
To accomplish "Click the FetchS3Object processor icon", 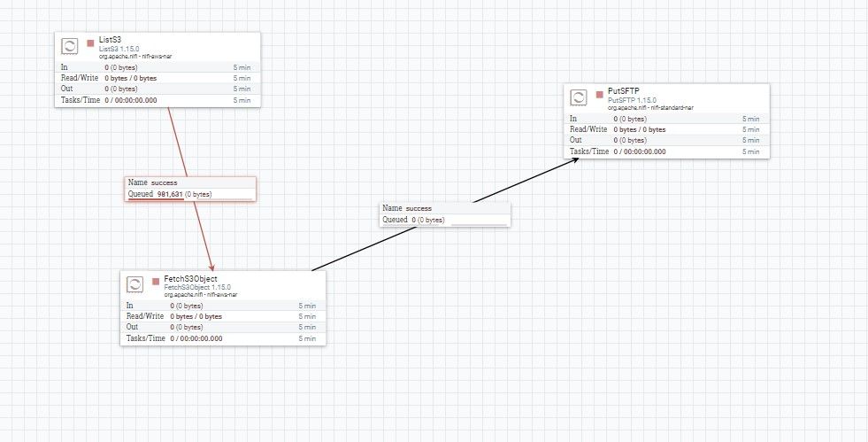I will (x=135, y=284).
